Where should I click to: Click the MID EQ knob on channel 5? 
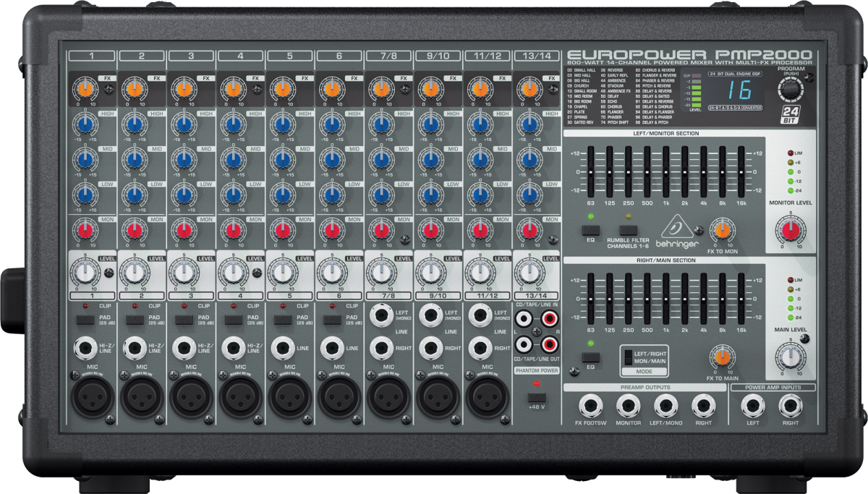pos(281,158)
